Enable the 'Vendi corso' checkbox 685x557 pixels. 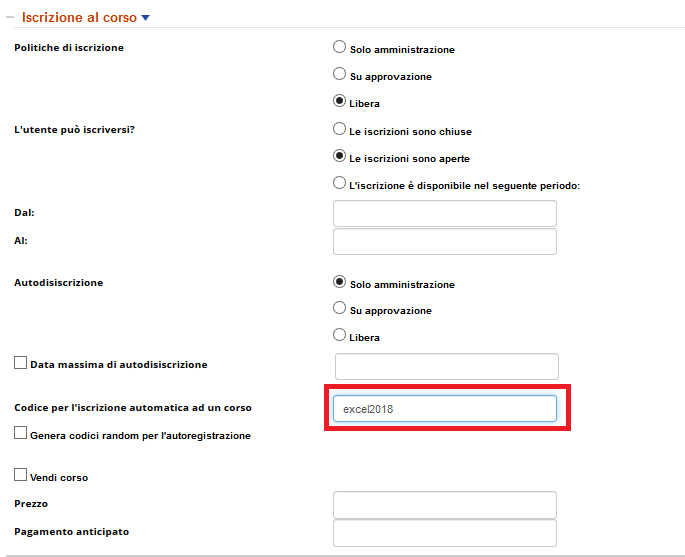(x=21, y=476)
